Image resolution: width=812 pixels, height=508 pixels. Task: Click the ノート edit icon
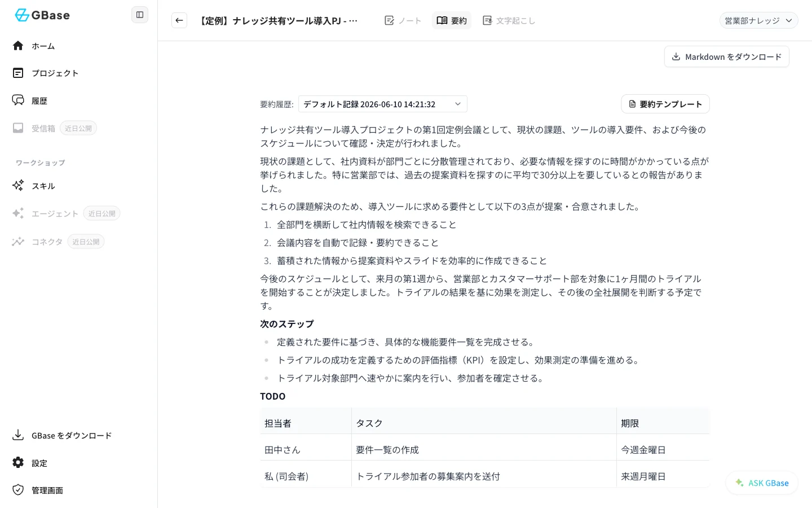(x=389, y=20)
